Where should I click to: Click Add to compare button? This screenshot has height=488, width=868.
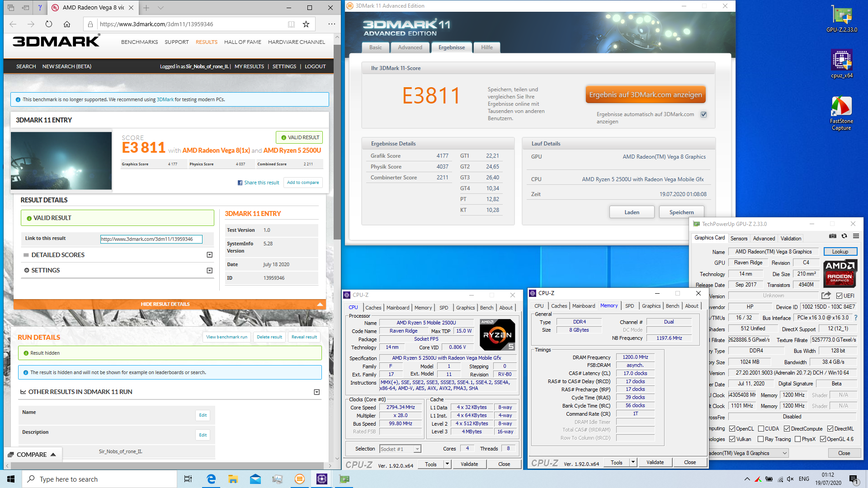[303, 183]
